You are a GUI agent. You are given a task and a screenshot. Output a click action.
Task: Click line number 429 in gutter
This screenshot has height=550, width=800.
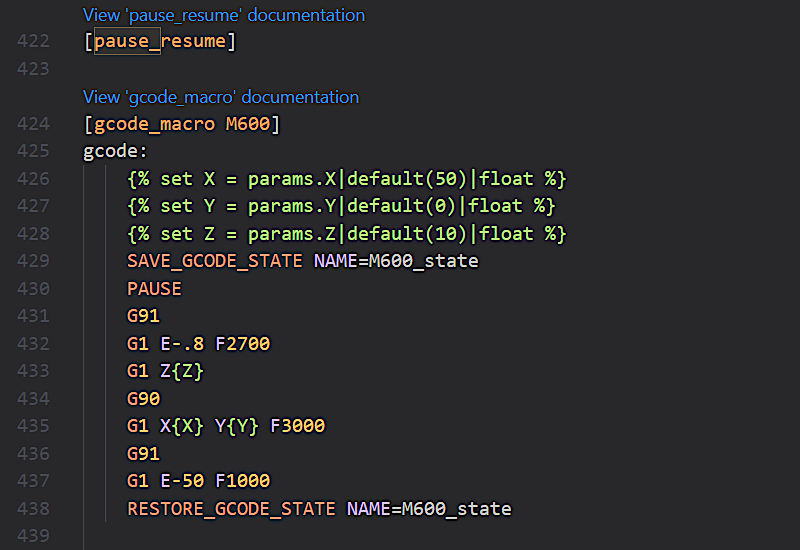point(33,261)
